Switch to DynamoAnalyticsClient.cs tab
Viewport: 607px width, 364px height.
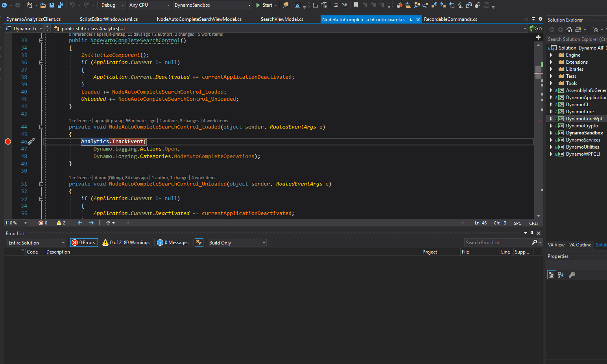[33, 19]
